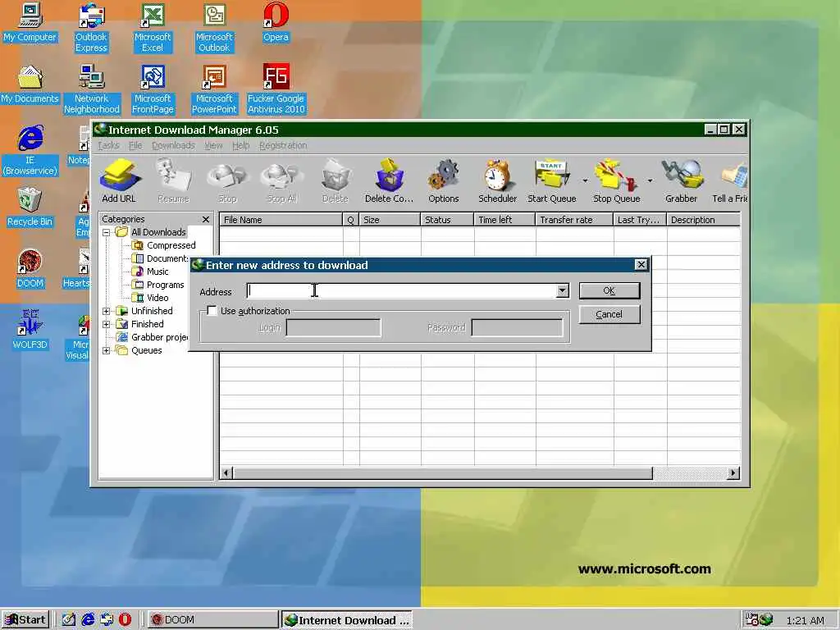
Task: Select the Recycle Bin desktop icon
Action: (x=30, y=208)
